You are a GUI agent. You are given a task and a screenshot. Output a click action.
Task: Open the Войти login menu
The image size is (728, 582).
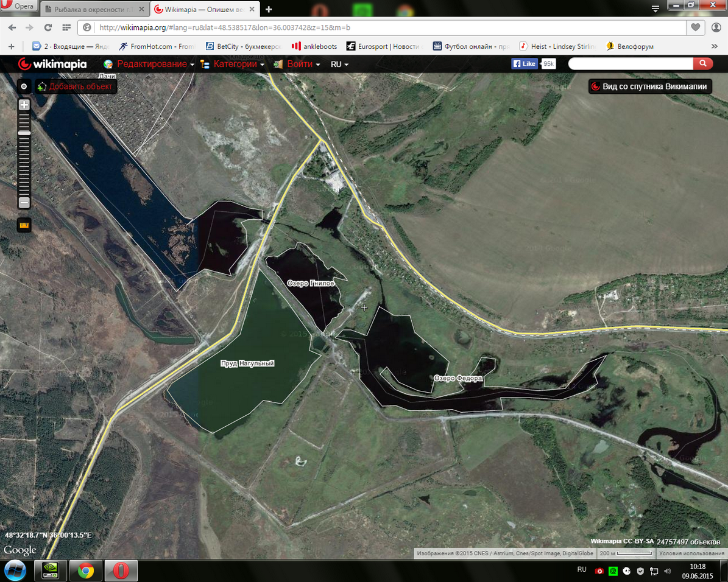click(300, 64)
